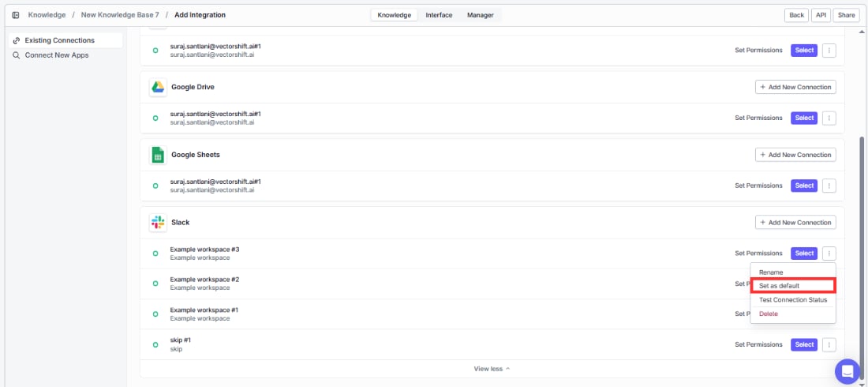Click the Example workspace #1 name
Screen dimensions: 868x387
coord(204,310)
